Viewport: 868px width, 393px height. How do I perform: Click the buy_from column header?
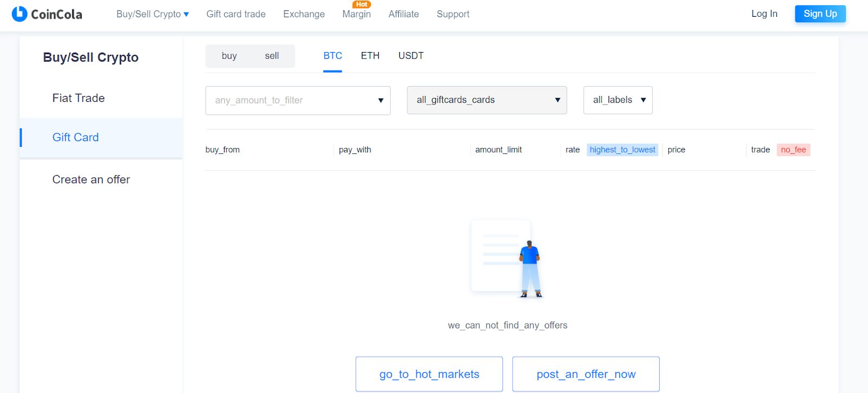coord(222,150)
